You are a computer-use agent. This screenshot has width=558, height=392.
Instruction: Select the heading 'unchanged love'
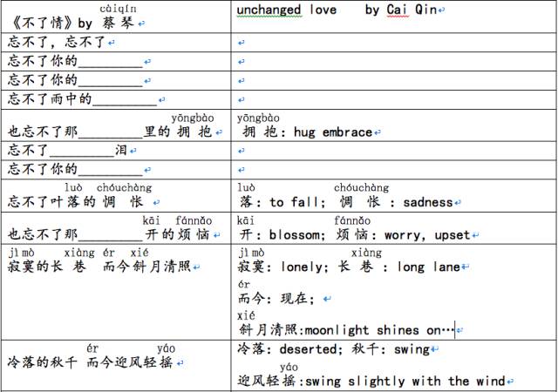[x=287, y=10]
